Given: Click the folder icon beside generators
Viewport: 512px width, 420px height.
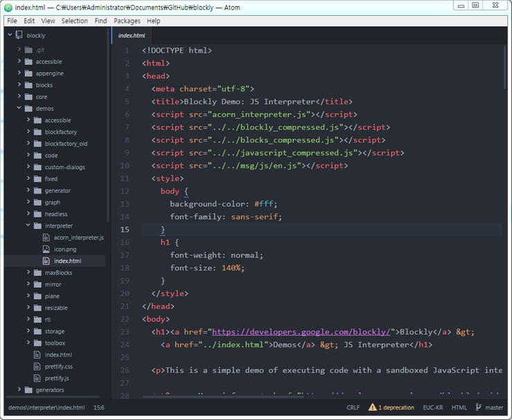Looking at the screenshot, I should click(x=28, y=390).
